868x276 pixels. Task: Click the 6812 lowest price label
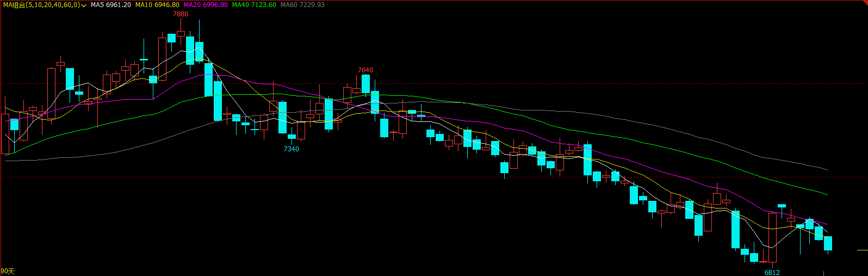click(x=772, y=272)
